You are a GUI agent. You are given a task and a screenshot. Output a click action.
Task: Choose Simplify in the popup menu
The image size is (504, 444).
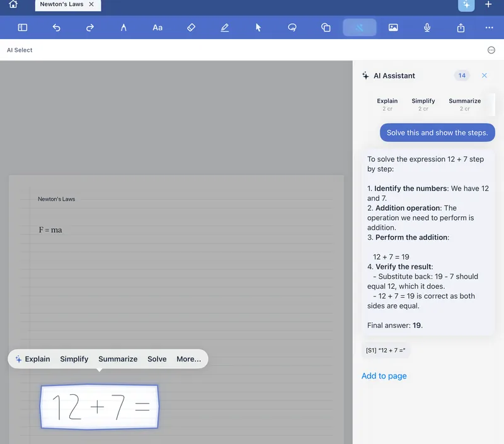pos(74,359)
